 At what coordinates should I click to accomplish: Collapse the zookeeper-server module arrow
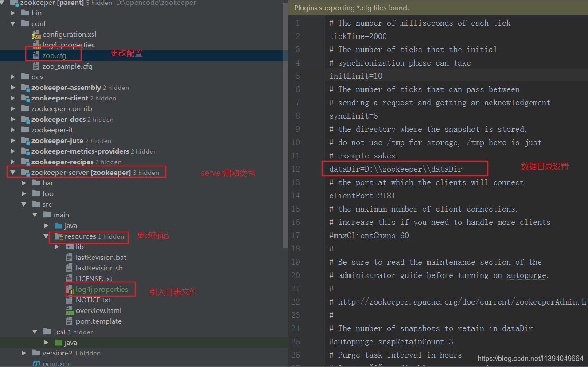[13, 173]
